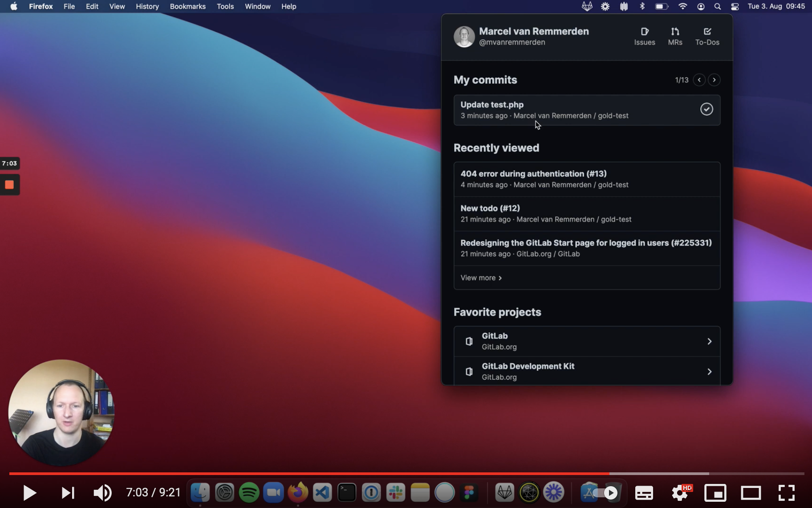Open Notes from the Dock
The image size is (812, 508).
(x=420, y=492)
